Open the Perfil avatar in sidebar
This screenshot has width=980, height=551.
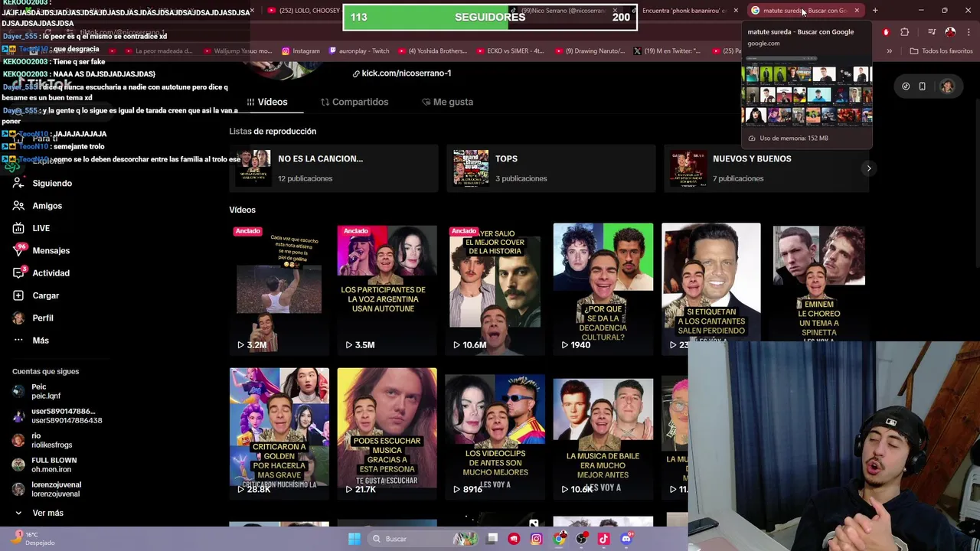point(18,318)
